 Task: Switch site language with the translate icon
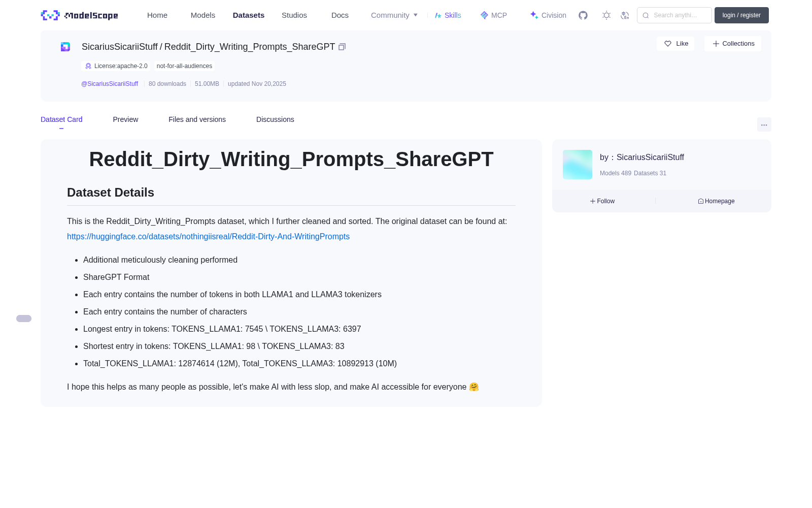point(625,15)
